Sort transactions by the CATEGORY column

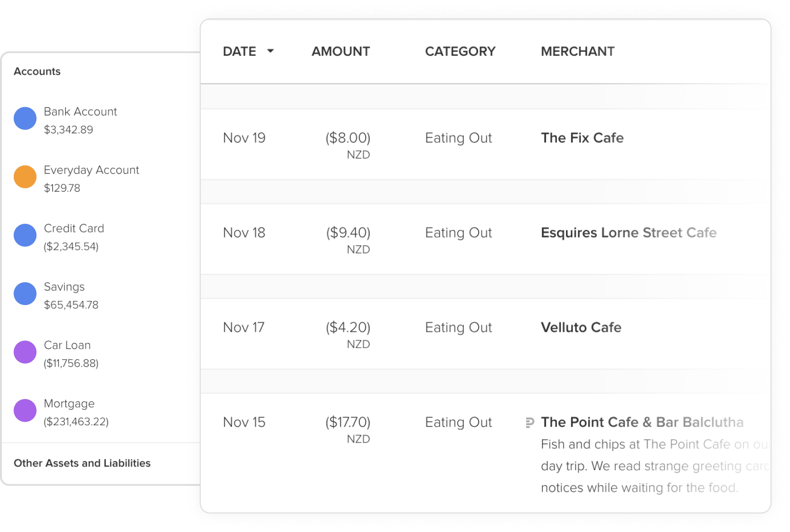click(460, 52)
